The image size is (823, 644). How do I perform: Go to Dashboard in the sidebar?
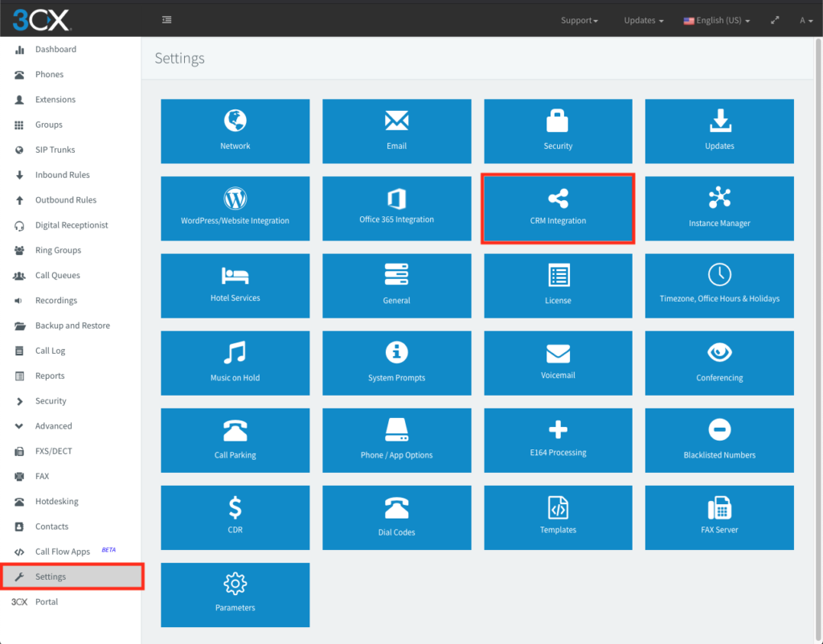tap(71, 49)
